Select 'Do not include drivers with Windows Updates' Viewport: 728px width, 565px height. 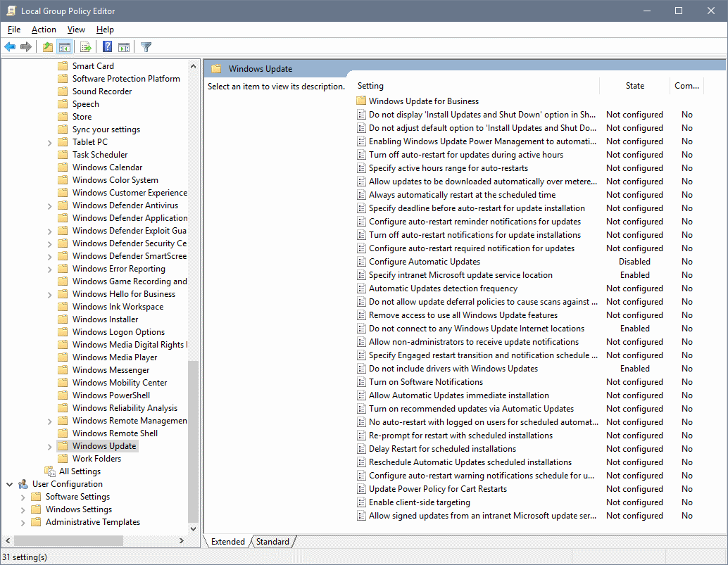(x=453, y=369)
